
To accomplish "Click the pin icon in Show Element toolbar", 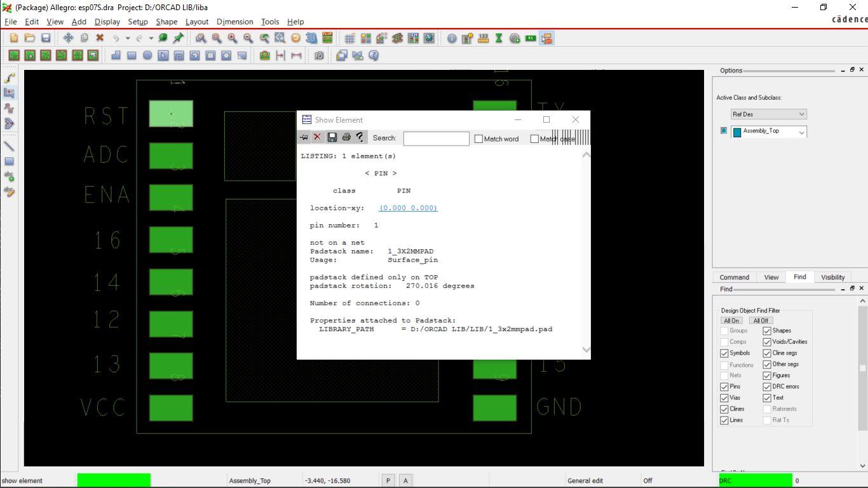I will tap(304, 137).
